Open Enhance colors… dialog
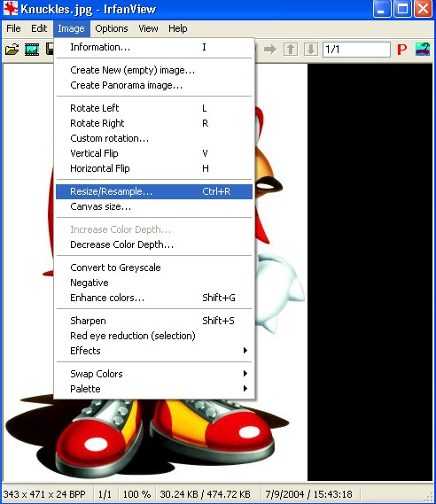The image size is (436, 504). click(154, 298)
